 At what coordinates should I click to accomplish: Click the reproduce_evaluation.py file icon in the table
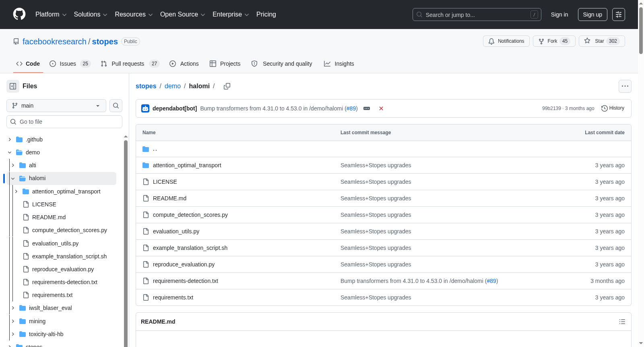pos(146,264)
